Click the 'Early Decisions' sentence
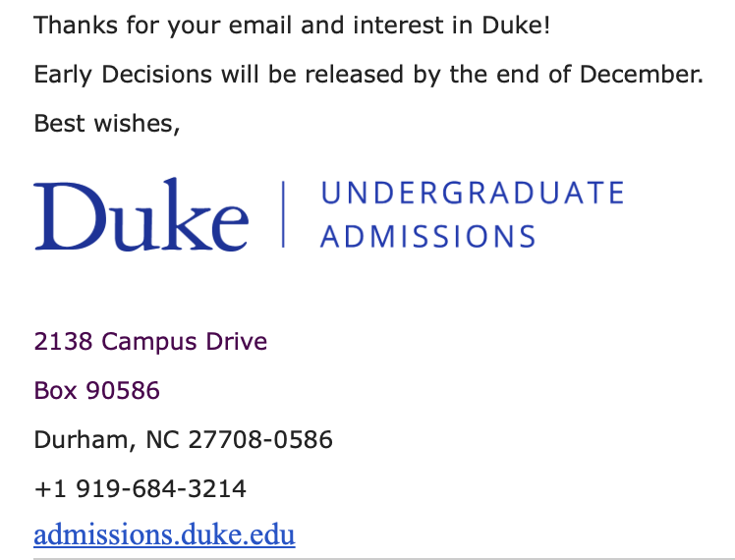Image resolution: width=735 pixels, height=560 pixels. tap(368, 75)
